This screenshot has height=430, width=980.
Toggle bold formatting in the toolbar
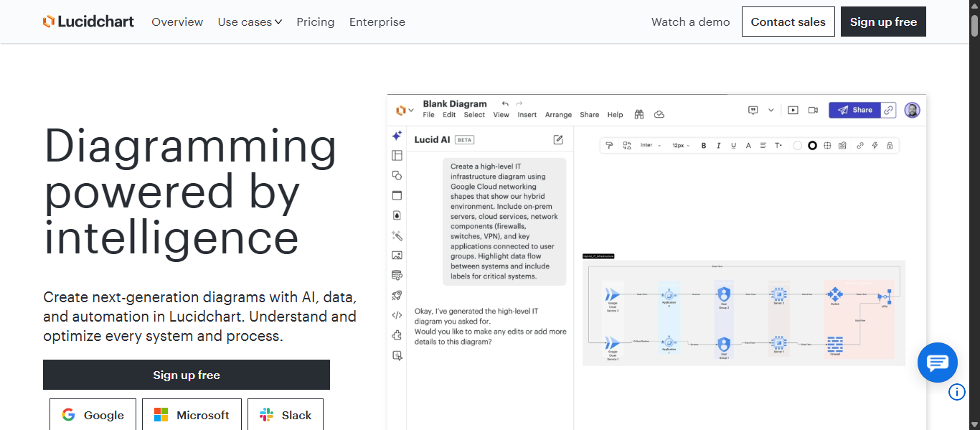703,145
